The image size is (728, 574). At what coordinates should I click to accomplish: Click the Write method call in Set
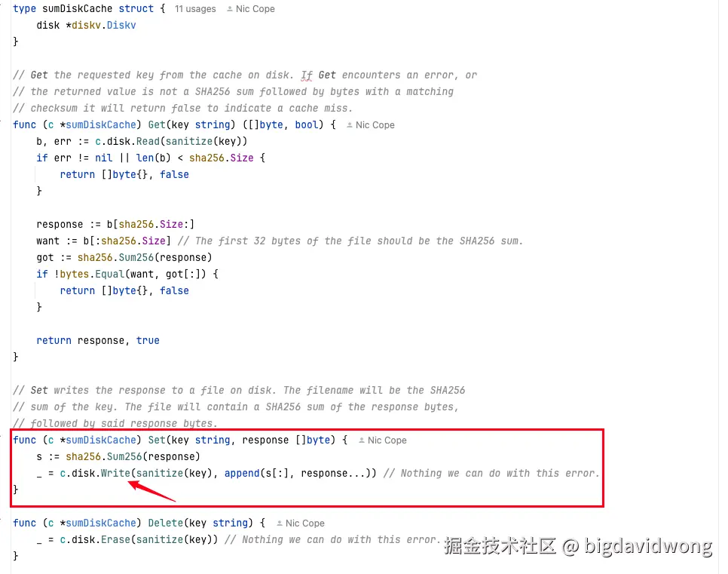point(115,473)
